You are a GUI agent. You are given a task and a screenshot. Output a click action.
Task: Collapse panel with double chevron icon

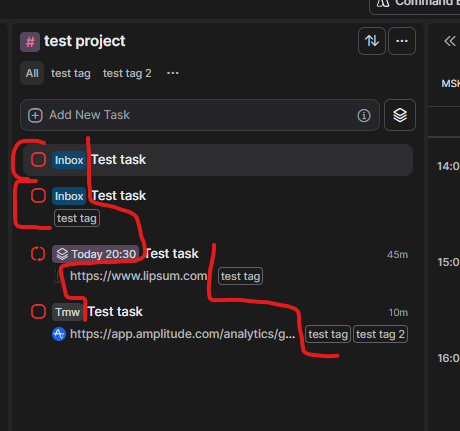coord(450,41)
